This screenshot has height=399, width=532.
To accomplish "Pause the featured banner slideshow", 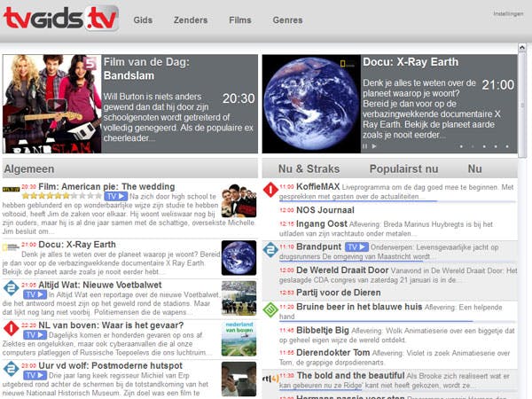I will (x=364, y=146).
